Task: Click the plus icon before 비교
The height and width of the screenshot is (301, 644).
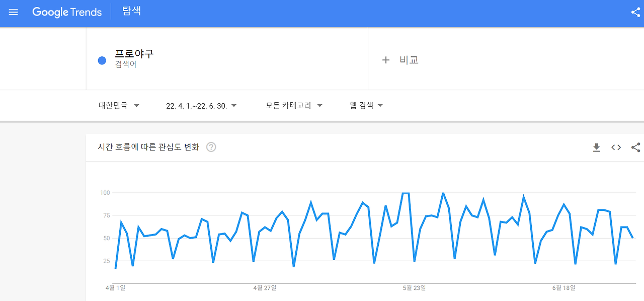Action: tap(385, 59)
